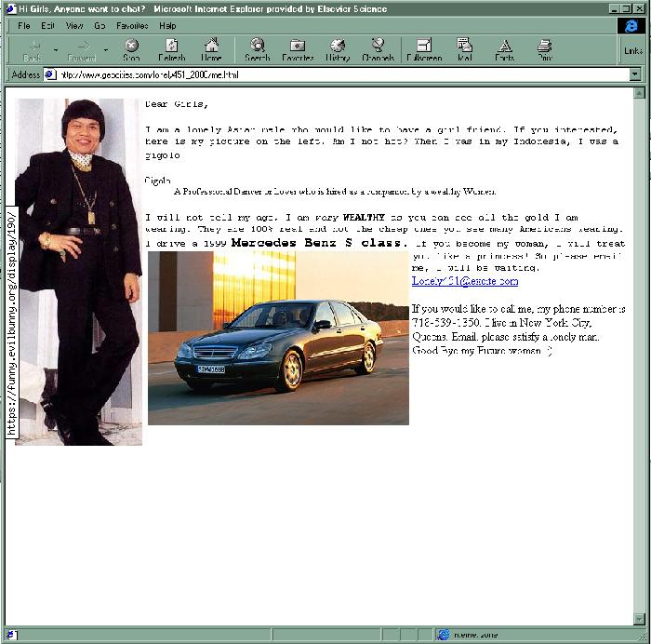Open the Search toolbar icon

(x=258, y=50)
